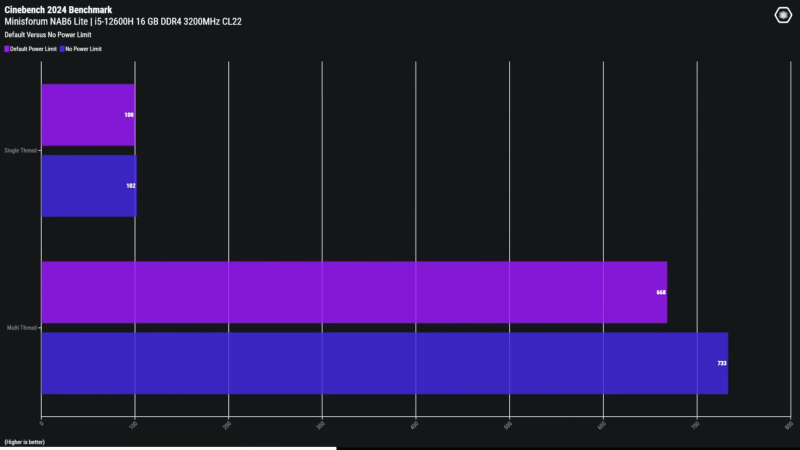Click the blue No Power Limit legend swatch

[62, 48]
